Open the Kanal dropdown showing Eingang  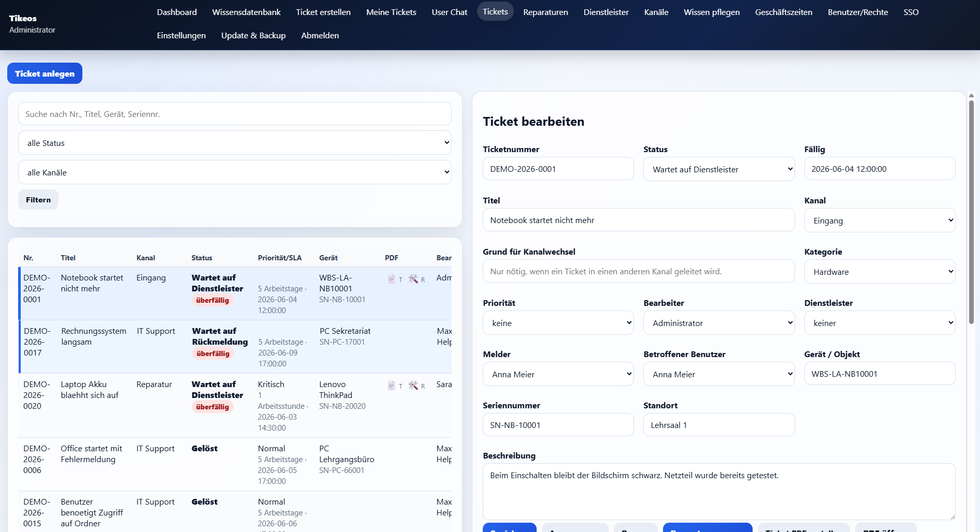(880, 220)
